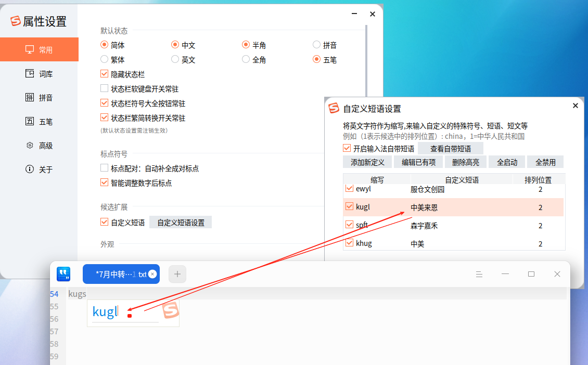The width and height of the screenshot is (588, 365).
Task: Click the 全启动 button
Action: [507, 162]
